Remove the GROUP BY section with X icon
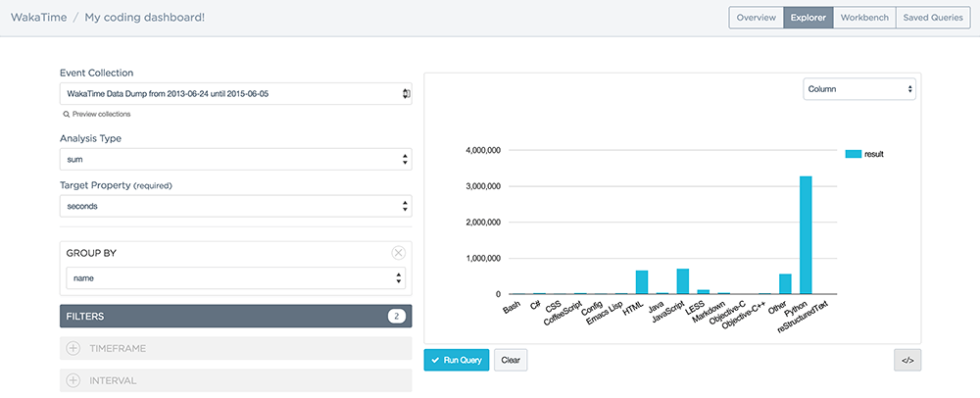 pyautogui.click(x=398, y=252)
